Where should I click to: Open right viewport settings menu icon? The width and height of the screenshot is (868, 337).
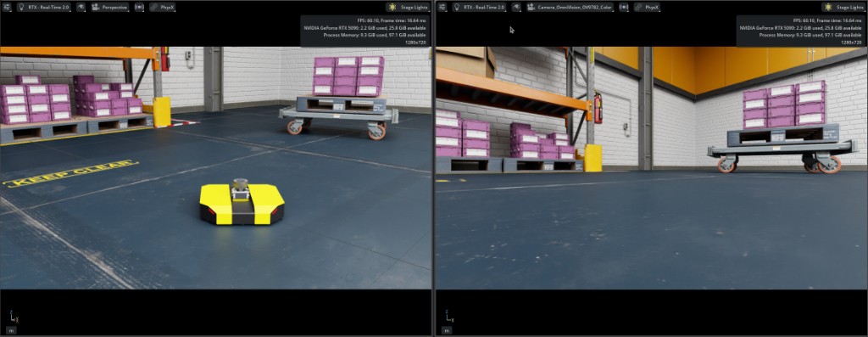pos(442,7)
